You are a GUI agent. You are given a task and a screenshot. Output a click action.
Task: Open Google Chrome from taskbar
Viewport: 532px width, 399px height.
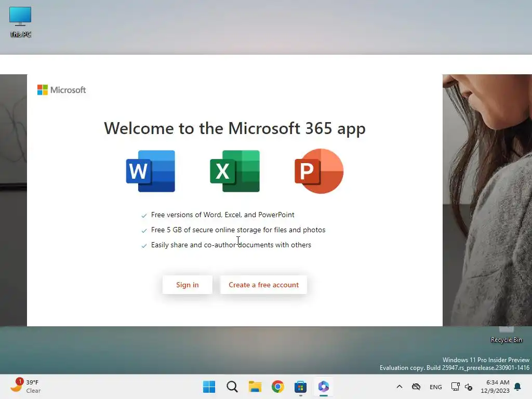coord(278,387)
